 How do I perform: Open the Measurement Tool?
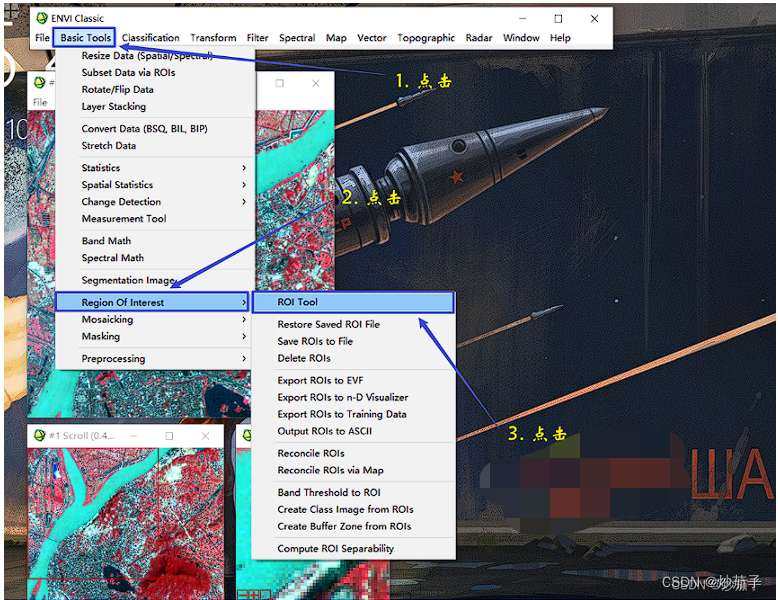pos(155,218)
